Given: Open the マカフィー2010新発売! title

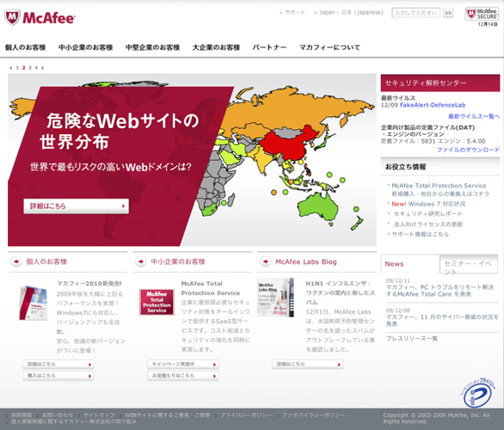Looking at the screenshot, I should point(89,284).
